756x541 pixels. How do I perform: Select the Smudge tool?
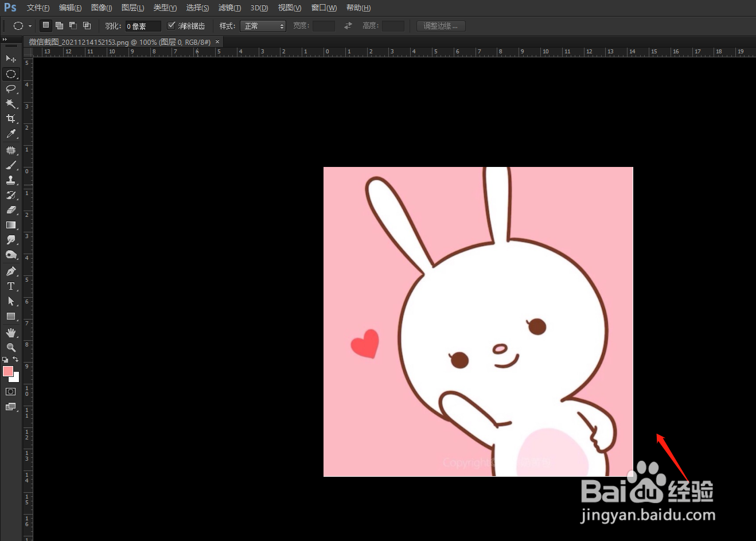click(x=11, y=240)
